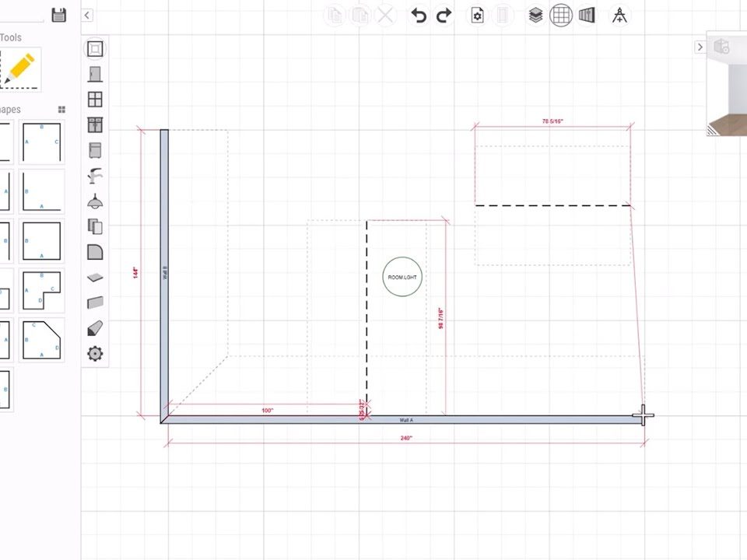The image size is (747, 560).
Task: Select the room/wall layout tool
Action: (x=94, y=49)
